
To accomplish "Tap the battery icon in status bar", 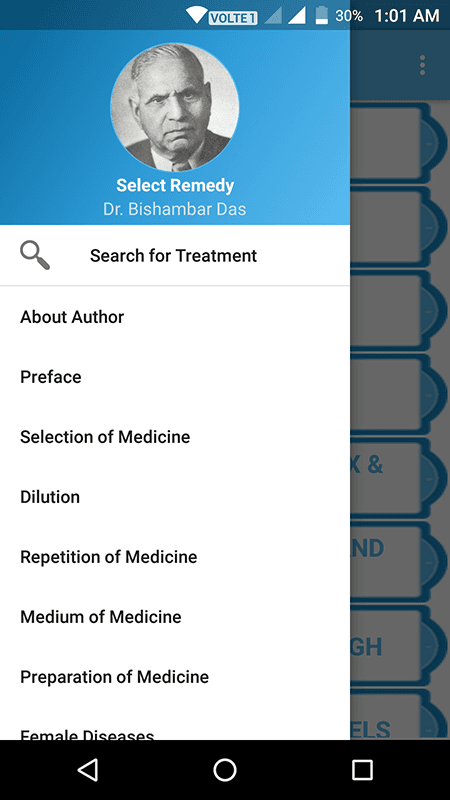I will click(x=321, y=15).
